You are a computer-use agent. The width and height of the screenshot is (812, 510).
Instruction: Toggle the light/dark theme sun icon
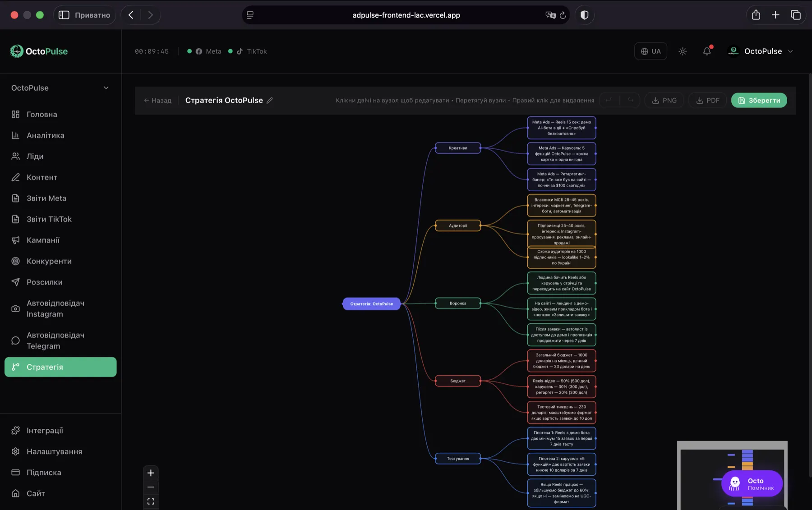(683, 51)
